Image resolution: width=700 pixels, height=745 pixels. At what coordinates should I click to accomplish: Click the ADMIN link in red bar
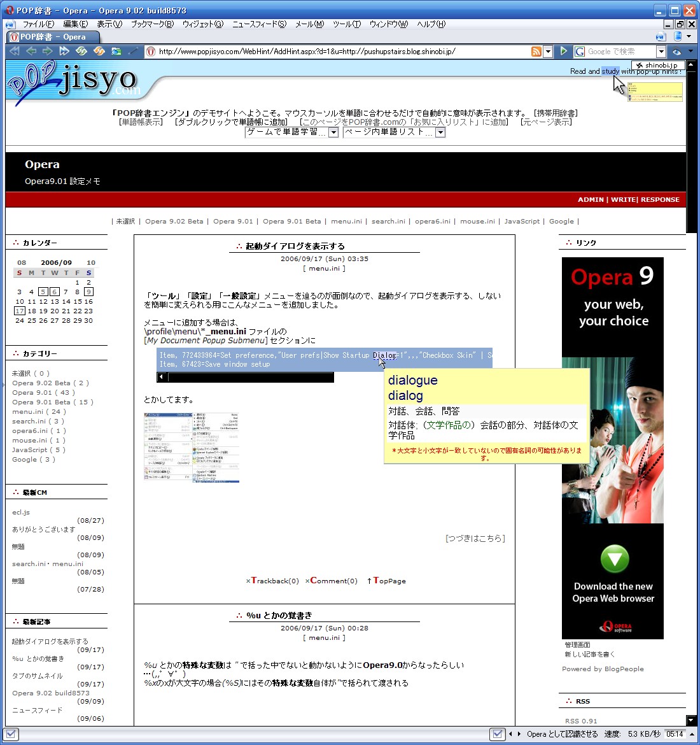[x=591, y=199]
